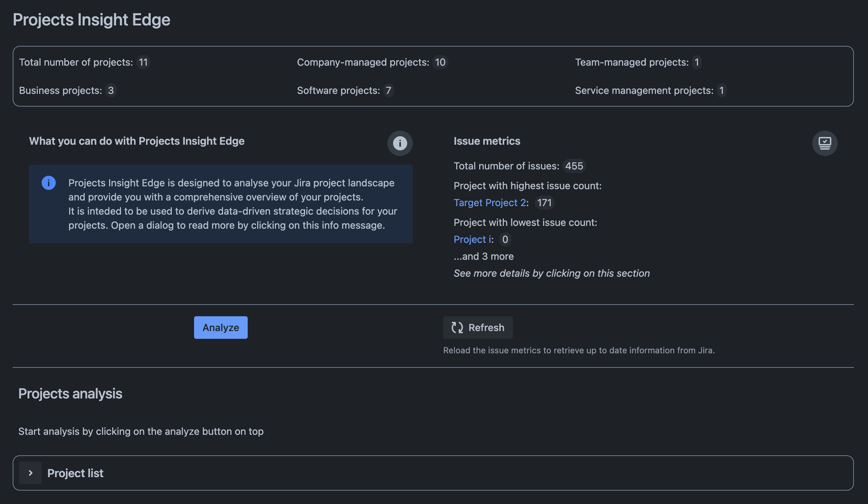Image resolution: width=868 pixels, height=504 pixels.
Task: Click the company-managed projects badge 10
Action: point(440,62)
